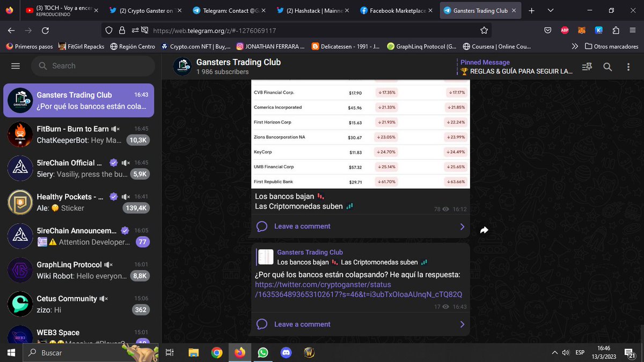Image resolution: width=644 pixels, height=362 pixels.
Task: Change the ESP keyboard language
Action: click(x=580, y=352)
